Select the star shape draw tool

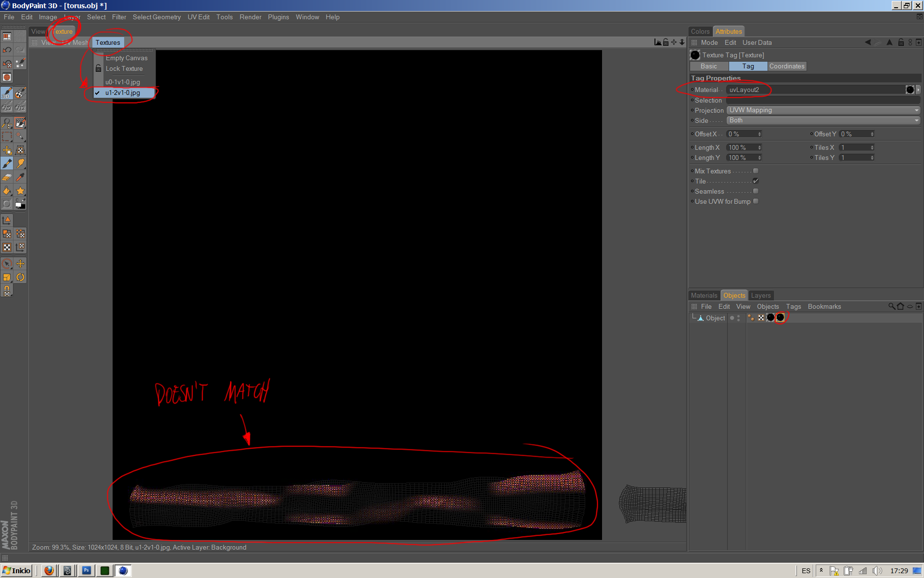[20, 191]
